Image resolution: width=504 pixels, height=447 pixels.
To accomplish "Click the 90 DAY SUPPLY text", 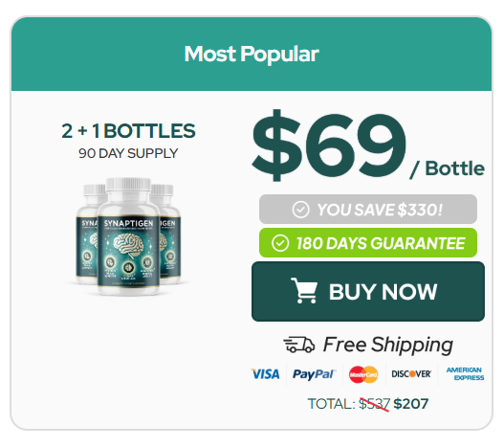I will click(x=128, y=153).
